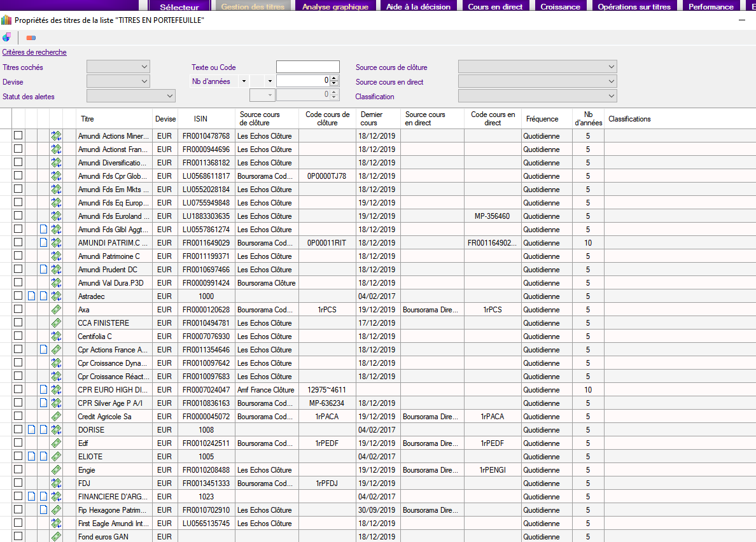Click the globe icon in the toolbar
This screenshot has height=542, width=756.
click(6, 37)
